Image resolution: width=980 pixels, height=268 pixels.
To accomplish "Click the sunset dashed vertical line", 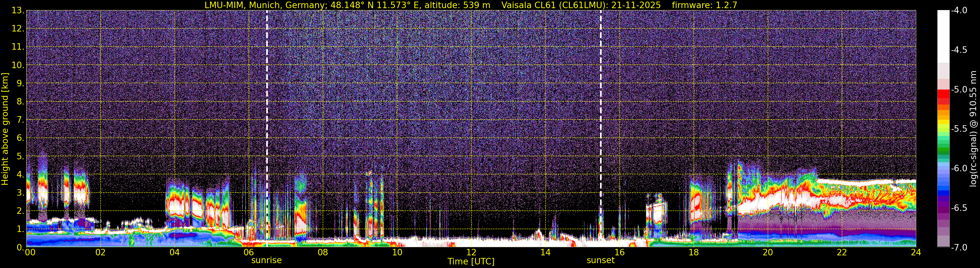I will [601, 129].
